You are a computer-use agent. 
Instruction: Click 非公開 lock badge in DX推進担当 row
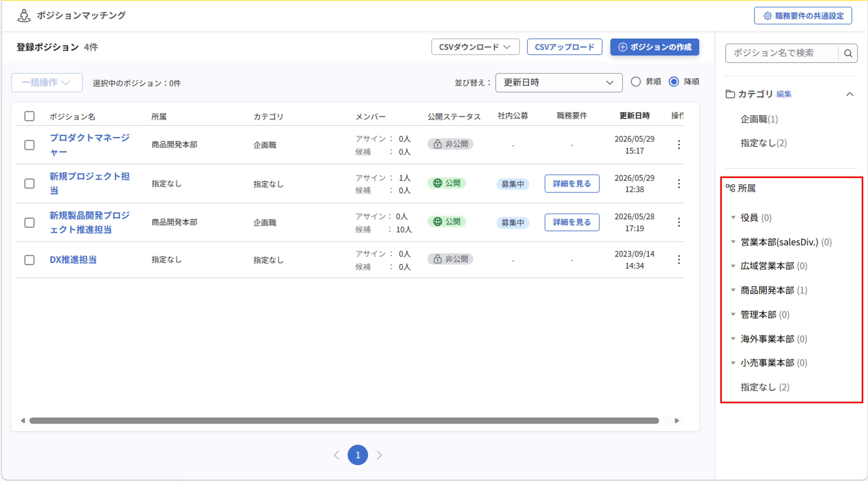click(x=450, y=259)
